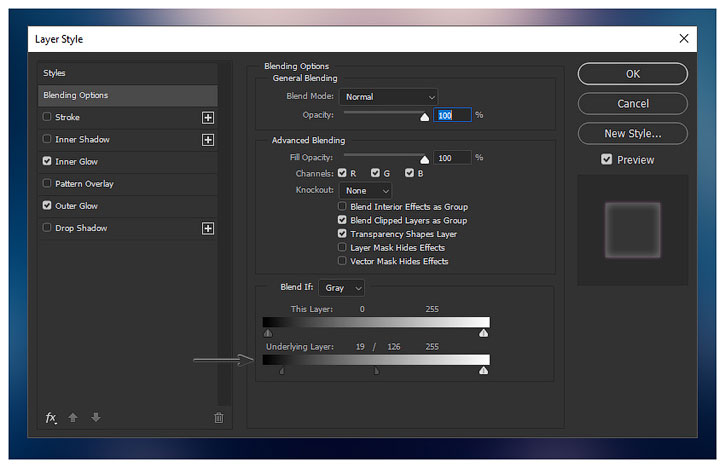Add another Drop Shadow with plus icon
Viewport: 725px width, 468px height.
pyautogui.click(x=208, y=228)
